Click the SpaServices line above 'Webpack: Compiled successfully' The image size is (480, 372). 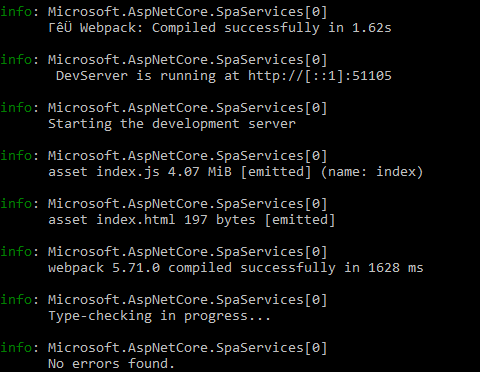(x=188, y=12)
